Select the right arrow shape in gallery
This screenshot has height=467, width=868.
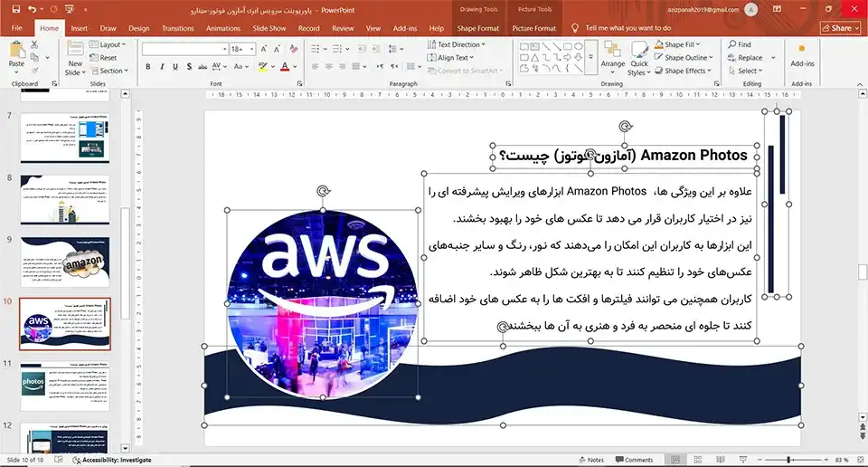pos(568,58)
